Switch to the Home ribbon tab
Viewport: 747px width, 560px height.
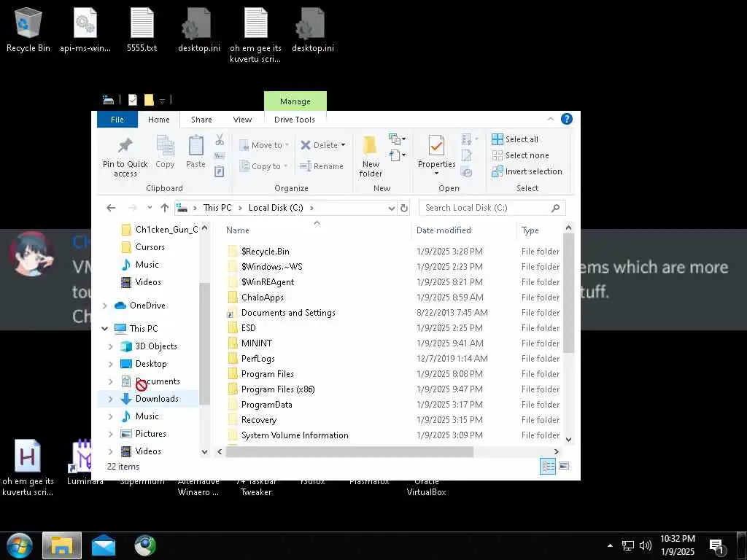pos(158,120)
